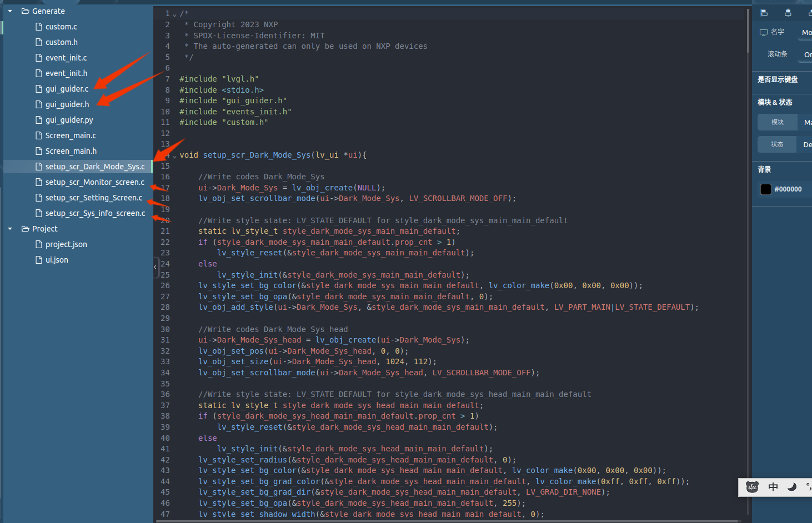
Task: Click the monitor icon beside 名字
Action: click(764, 32)
